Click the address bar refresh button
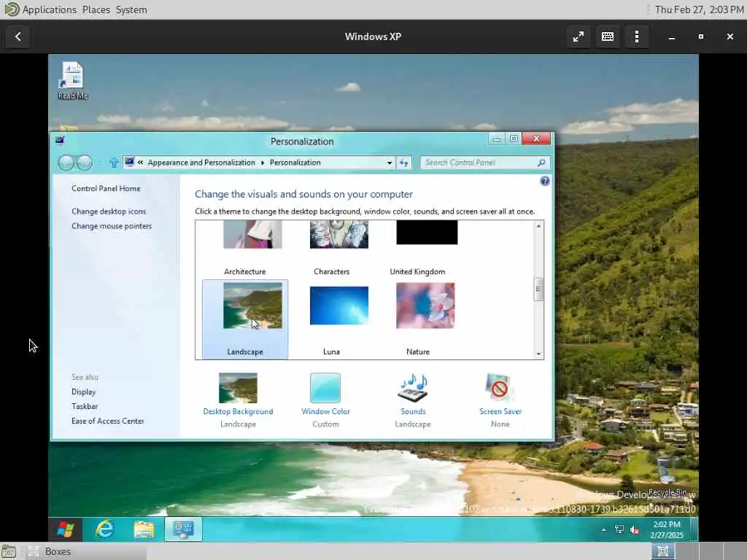This screenshot has height=560, width=747. point(404,163)
